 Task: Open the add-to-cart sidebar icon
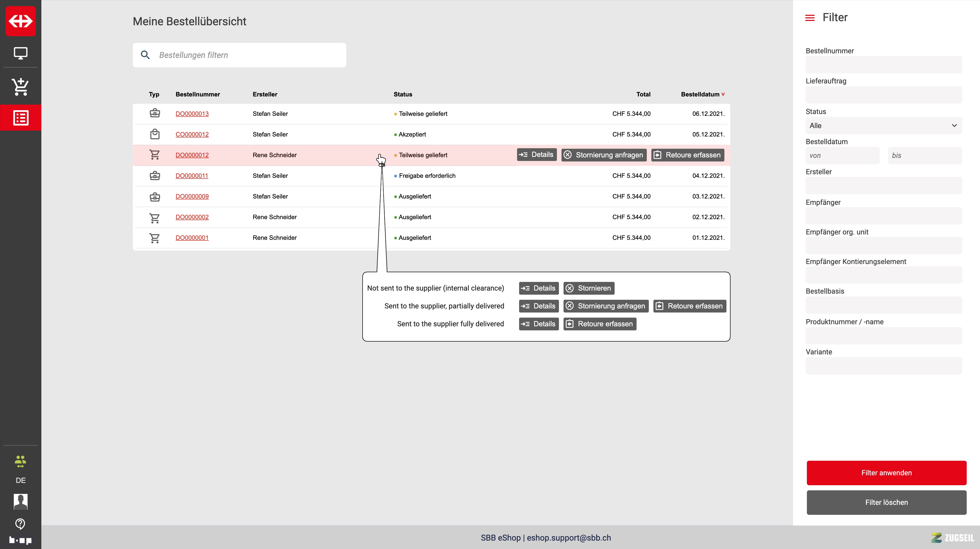20,87
